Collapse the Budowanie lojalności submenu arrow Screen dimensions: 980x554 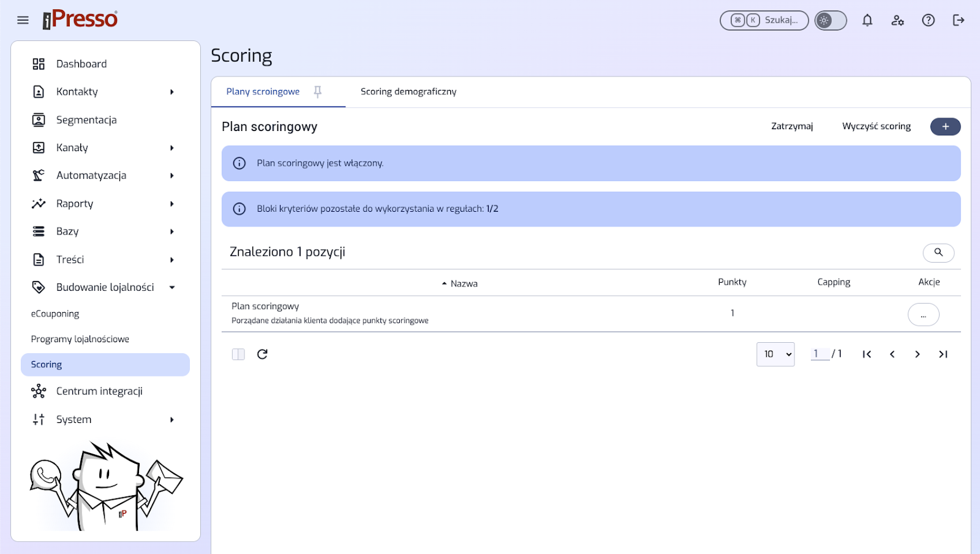click(172, 287)
